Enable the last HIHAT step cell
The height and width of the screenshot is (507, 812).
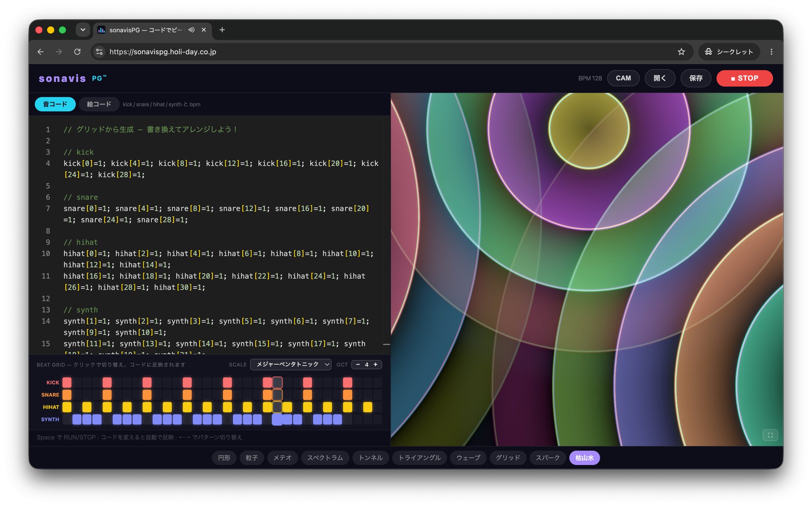tap(378, 407)
